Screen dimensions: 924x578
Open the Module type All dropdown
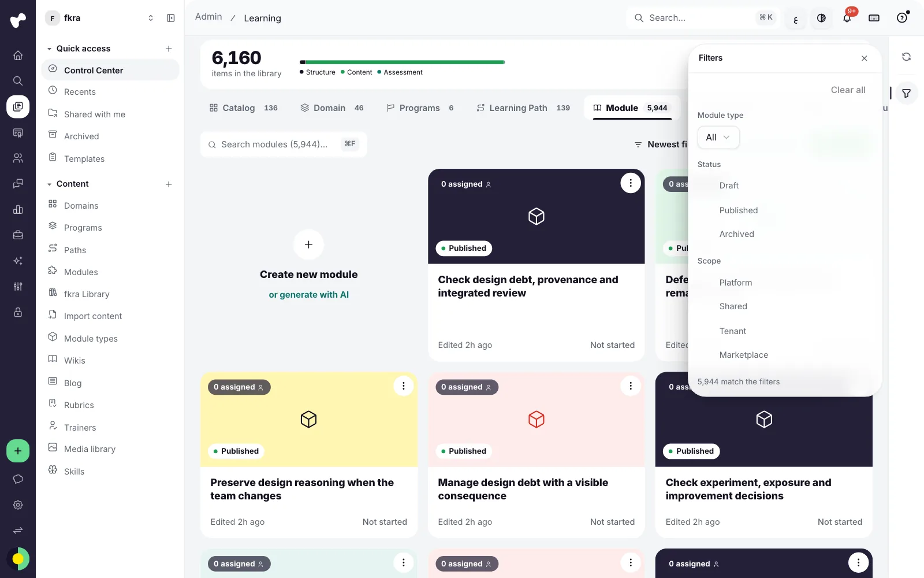718,138
